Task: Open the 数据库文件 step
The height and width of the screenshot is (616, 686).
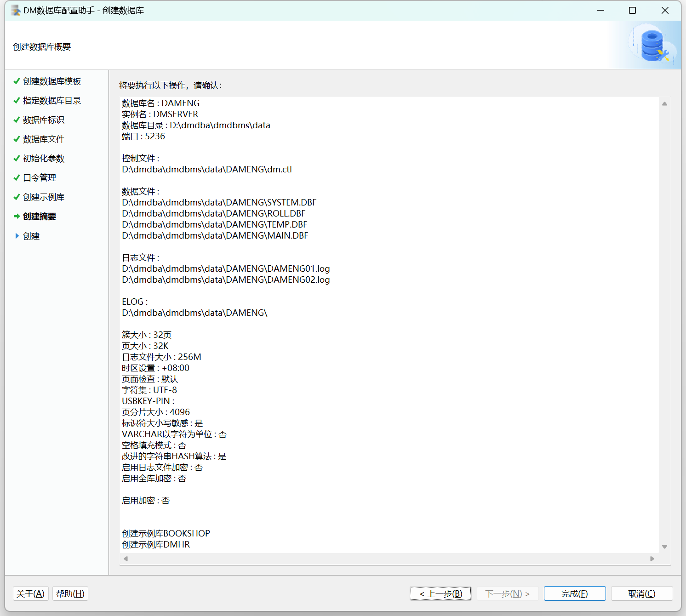Action: tap(44, 139)
